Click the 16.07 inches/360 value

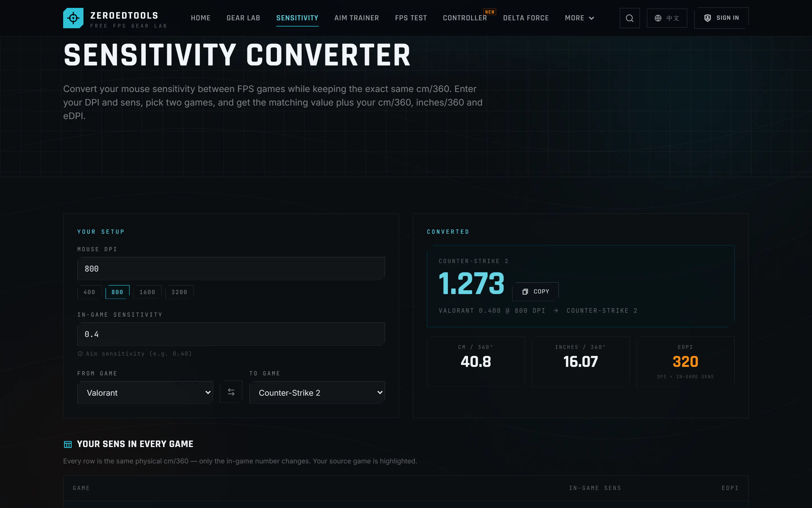[x=581, y=362]
